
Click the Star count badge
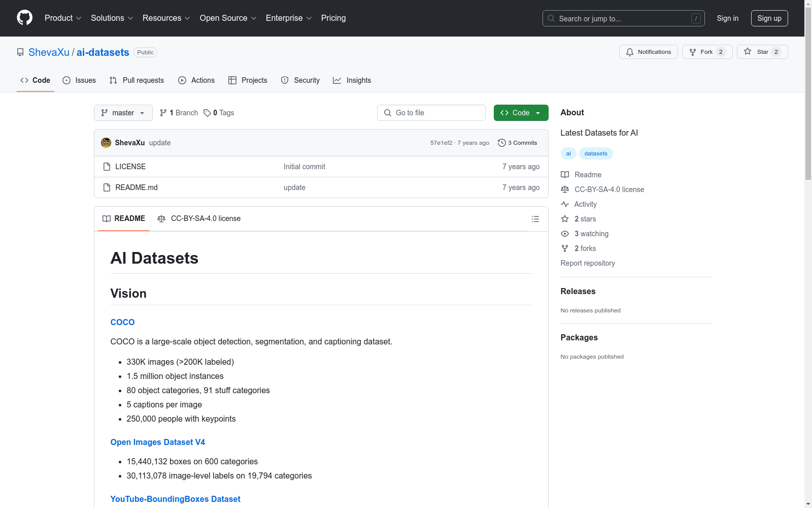tap(776, 52)
